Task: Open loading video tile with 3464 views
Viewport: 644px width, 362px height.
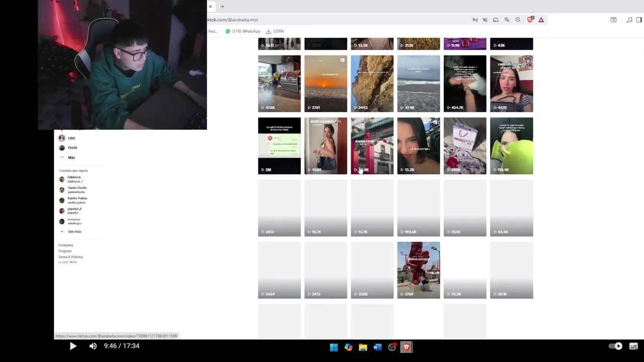Action: (x=279, y=270)
